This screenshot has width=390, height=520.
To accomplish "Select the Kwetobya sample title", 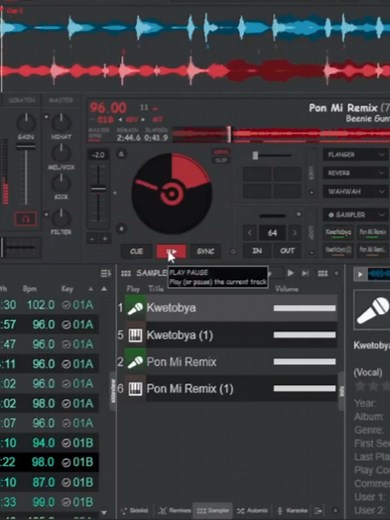I will click(171, 308).
